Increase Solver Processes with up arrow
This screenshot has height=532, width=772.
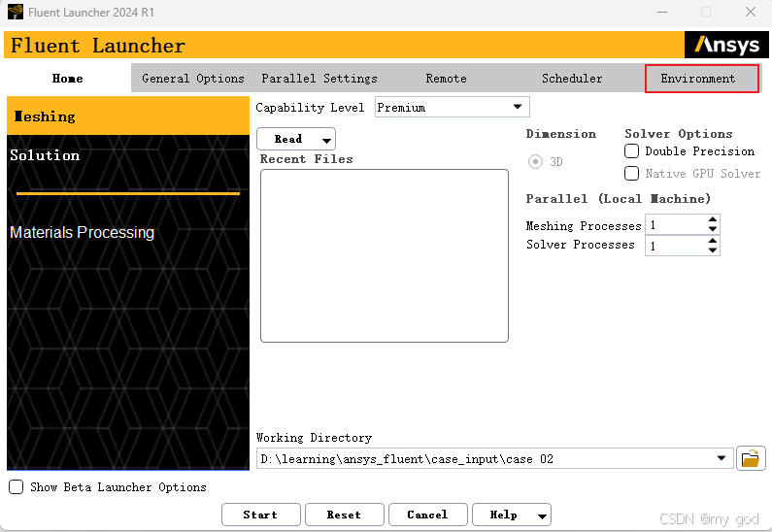pyautogui.click(x=713, y=241)
